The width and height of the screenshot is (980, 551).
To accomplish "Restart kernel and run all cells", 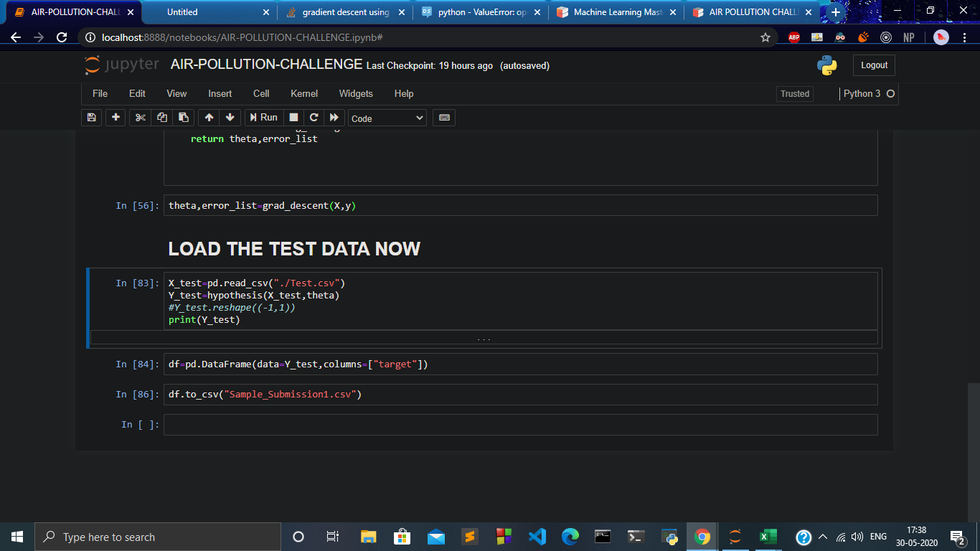I will (334, 118).
